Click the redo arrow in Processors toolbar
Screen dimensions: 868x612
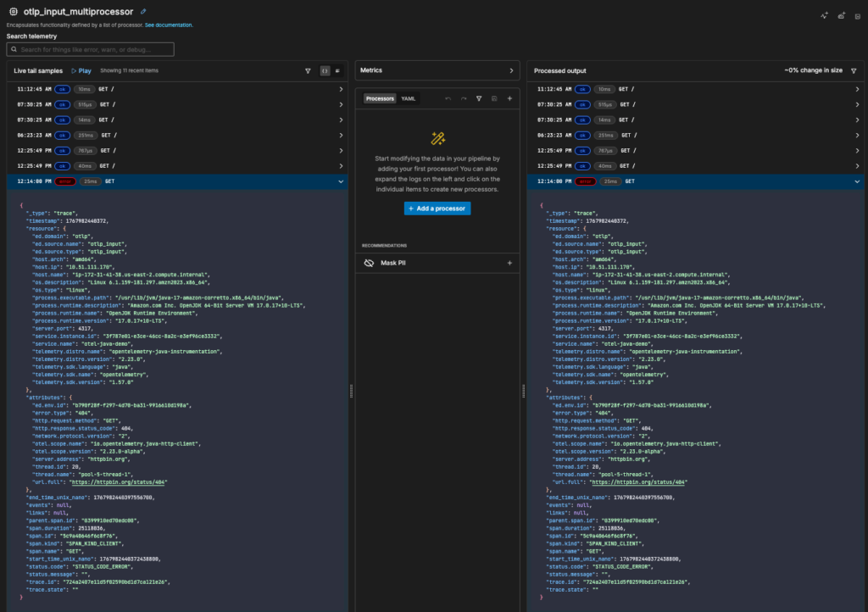464,99
